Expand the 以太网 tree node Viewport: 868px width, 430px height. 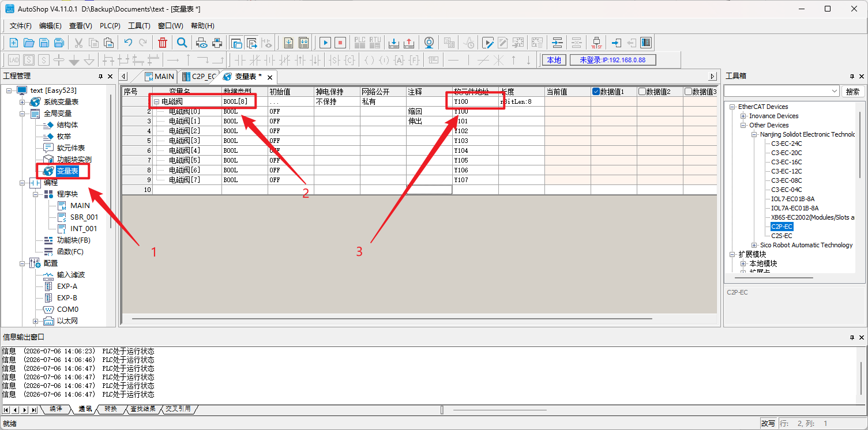pos(36,321)
